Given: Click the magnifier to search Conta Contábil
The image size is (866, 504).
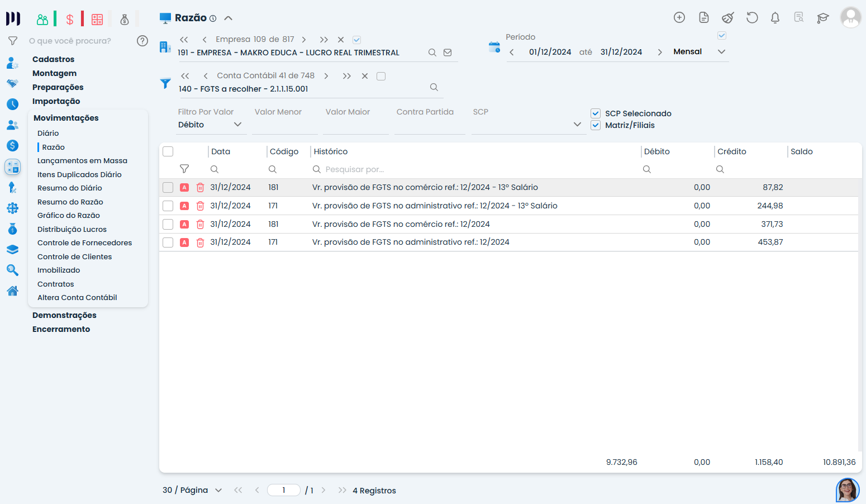Looking at the screenshot, I should (434, 88).
